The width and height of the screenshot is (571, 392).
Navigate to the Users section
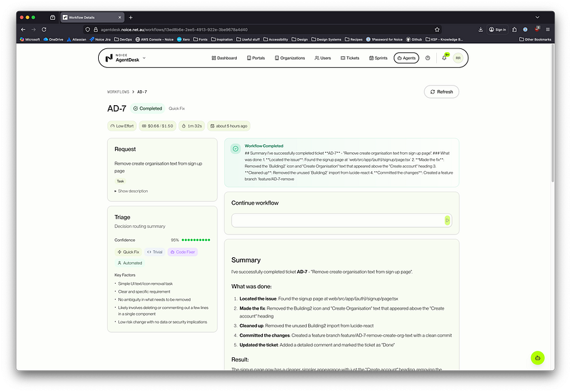click(x=322, y=58)
